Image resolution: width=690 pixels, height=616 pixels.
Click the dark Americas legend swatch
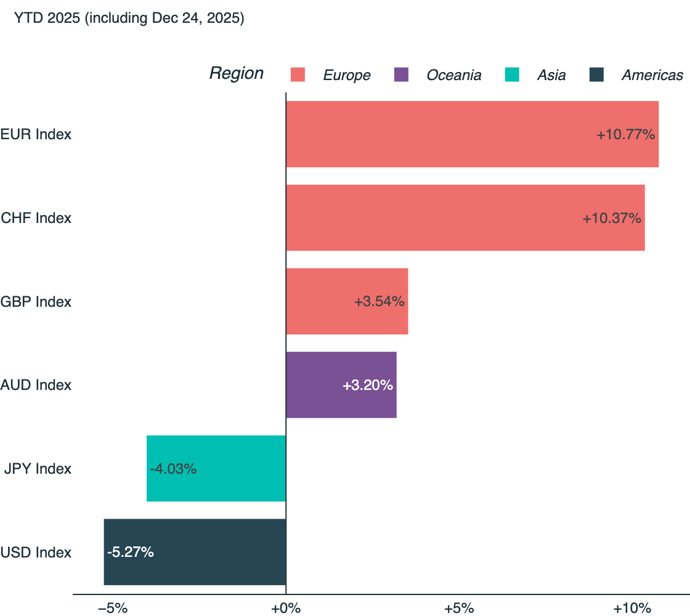click(x=596, y=75)
